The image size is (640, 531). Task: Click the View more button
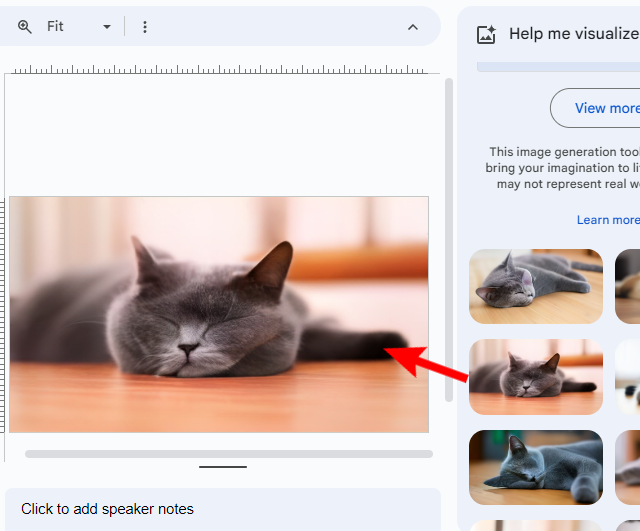click(x=595, y=108)
